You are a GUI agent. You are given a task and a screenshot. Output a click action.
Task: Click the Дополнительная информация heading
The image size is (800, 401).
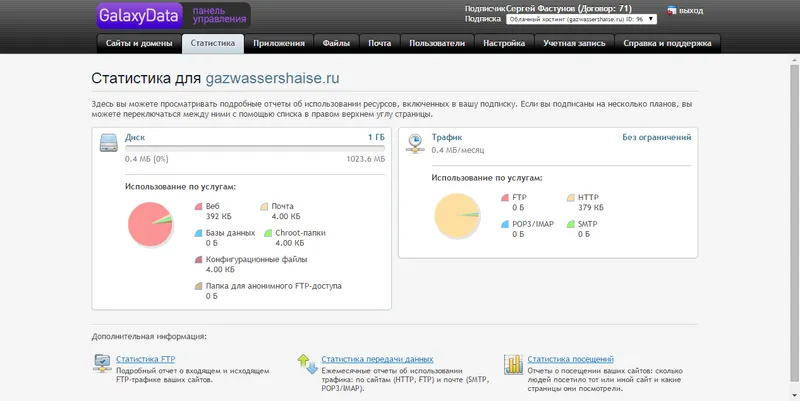(x=149, y=337)
